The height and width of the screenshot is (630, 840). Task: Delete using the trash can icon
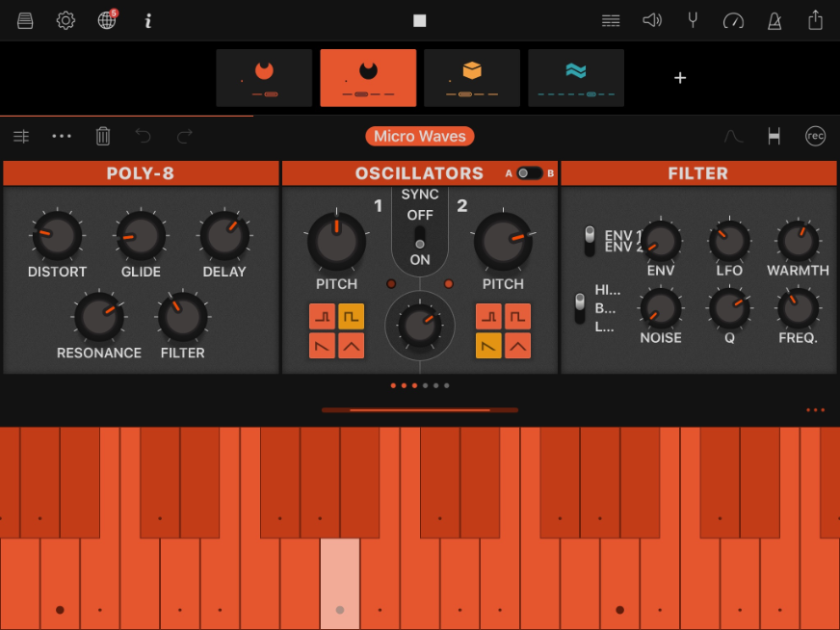[x=103, y=136]
